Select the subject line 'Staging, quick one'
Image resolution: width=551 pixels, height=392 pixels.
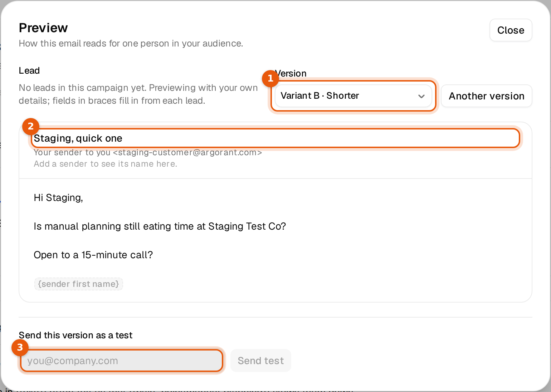[x=78, y=138]
